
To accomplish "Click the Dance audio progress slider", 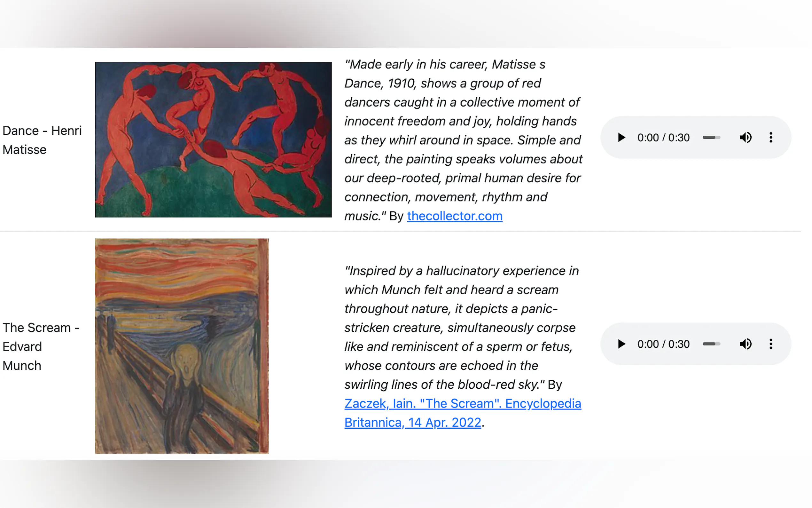I will [x=711, y=137].
